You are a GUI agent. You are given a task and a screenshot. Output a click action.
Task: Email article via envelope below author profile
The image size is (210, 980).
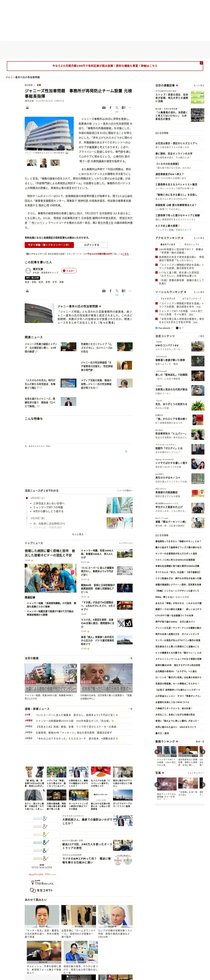(104, 291)
